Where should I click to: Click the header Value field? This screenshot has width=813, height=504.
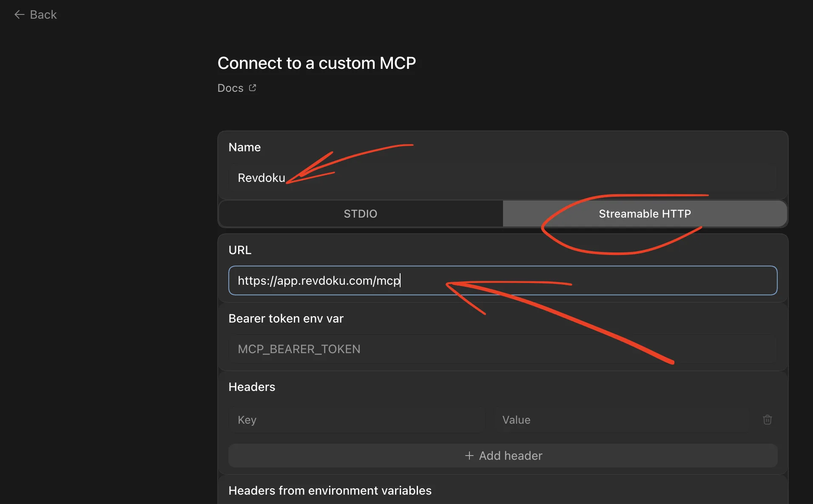(x=621, y=420)
